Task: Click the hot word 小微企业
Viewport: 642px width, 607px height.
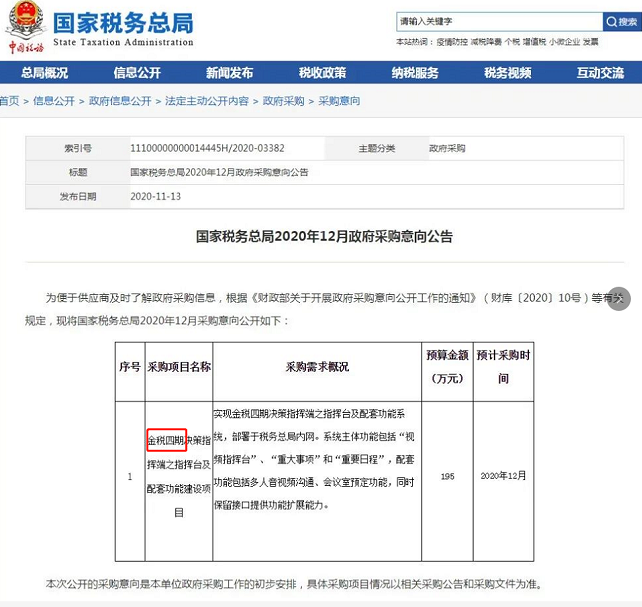Action: [x=565, y=42]
